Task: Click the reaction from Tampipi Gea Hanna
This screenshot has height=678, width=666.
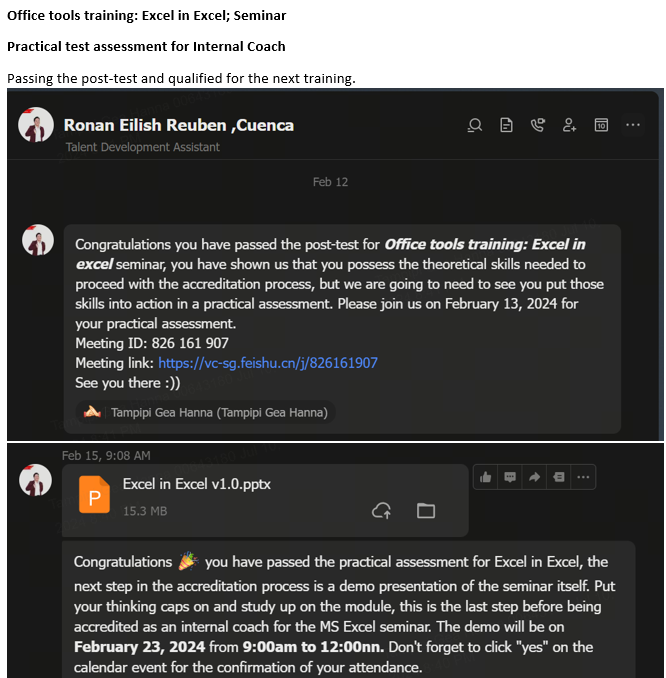Action: 206,413
